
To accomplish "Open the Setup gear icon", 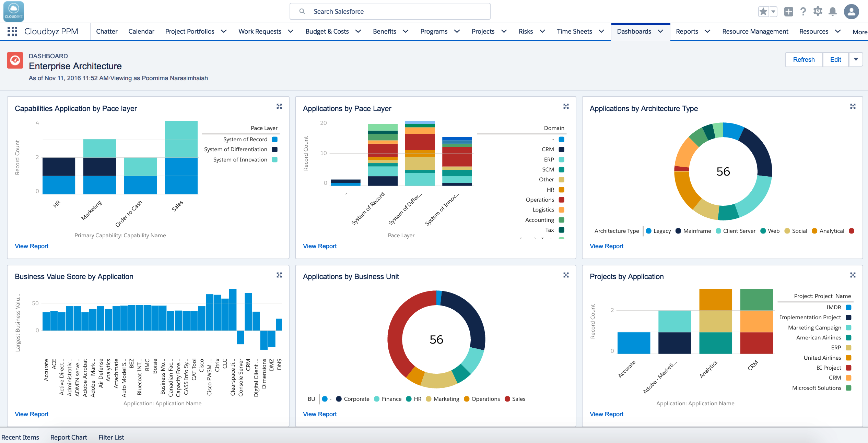I will 818,12.
